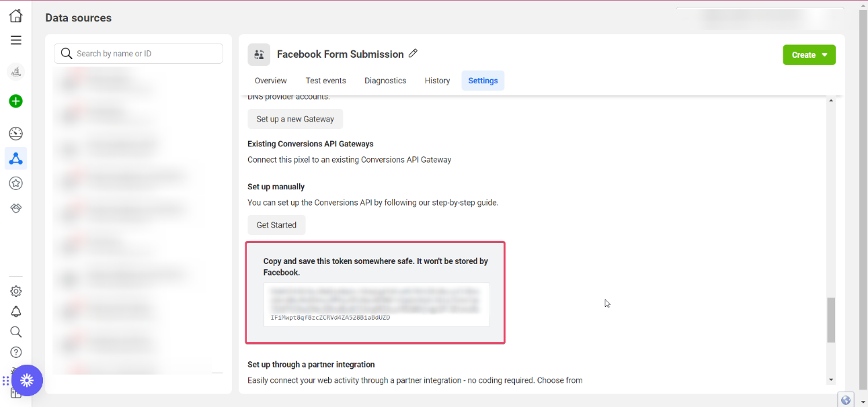868x407 pixels.
Task: Click the access token text box
Action: 377,305
